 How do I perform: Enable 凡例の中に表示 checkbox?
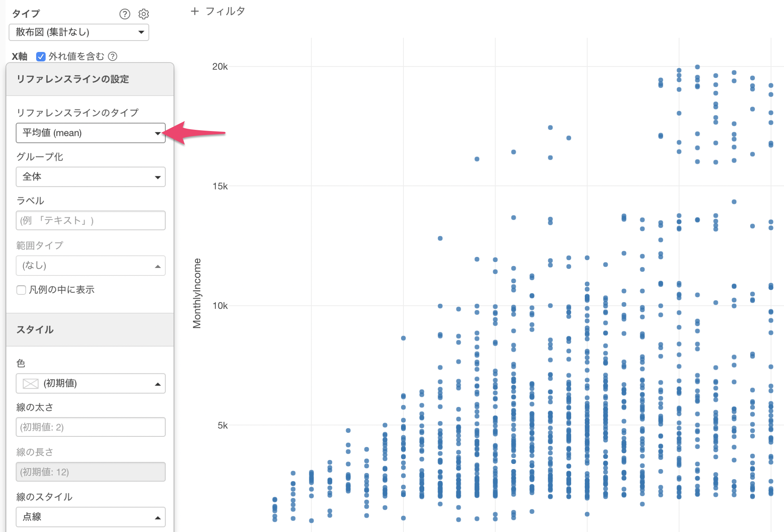pos(21,290)
